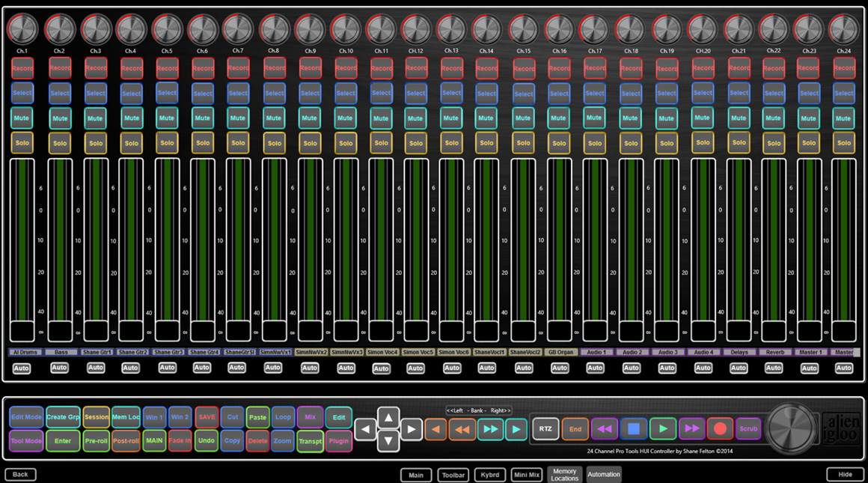
Task: Click the white right arrow navigation key
Action: tap(412, 429)
